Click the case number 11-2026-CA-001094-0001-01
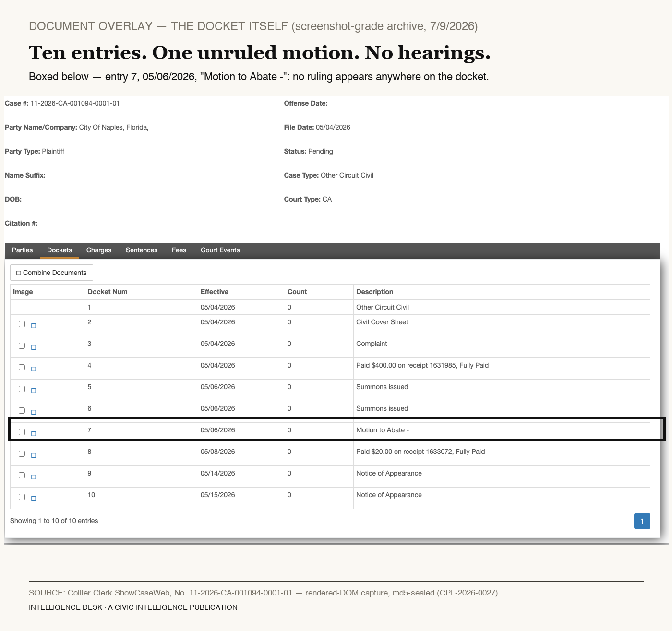Viewport: 672px width, 631px height. pos(75,103)
